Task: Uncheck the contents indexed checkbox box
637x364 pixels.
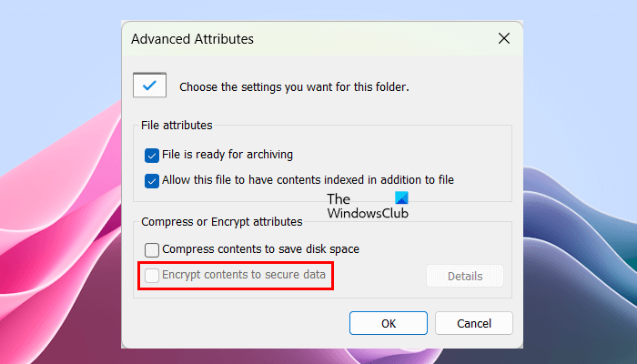Action: coord(152,180)
